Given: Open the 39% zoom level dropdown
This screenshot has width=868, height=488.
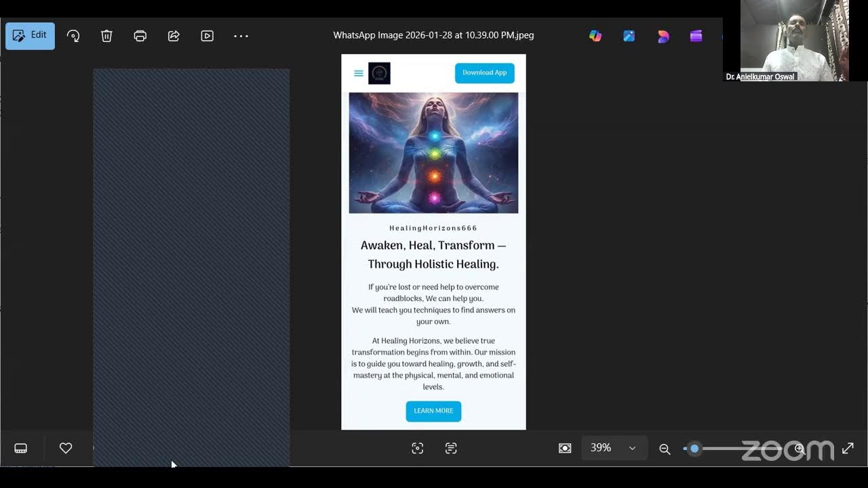Looking at the screenshot, I should [x=613, y=448].
